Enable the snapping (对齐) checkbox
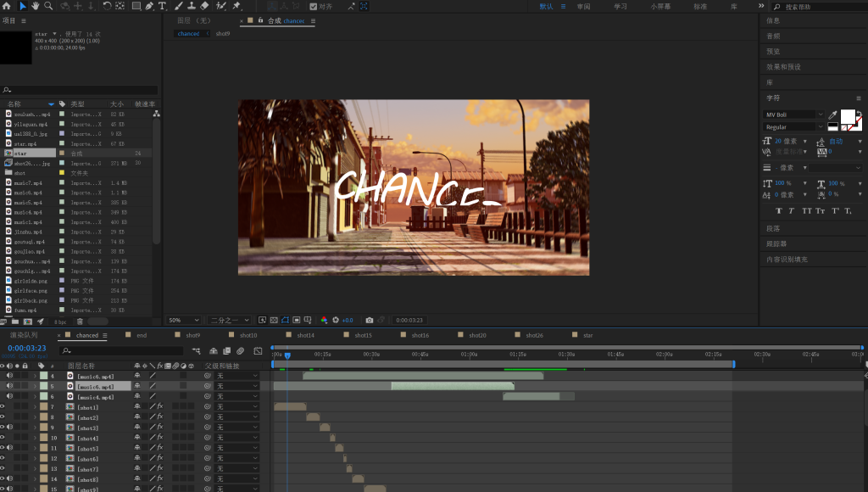 click(x=314, y=7)
